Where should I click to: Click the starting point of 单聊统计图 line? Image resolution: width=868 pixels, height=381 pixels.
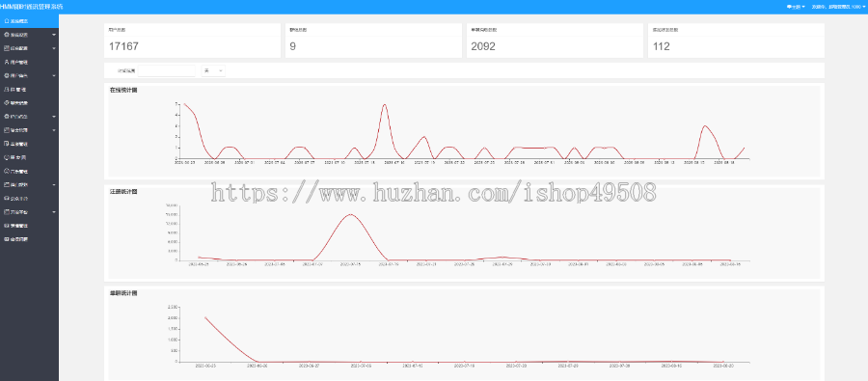point(205,317)
